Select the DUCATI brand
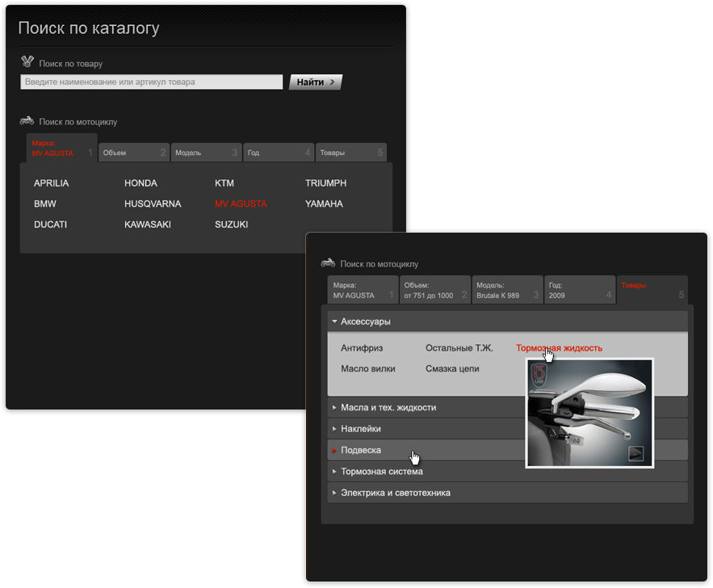 (51, 225)
